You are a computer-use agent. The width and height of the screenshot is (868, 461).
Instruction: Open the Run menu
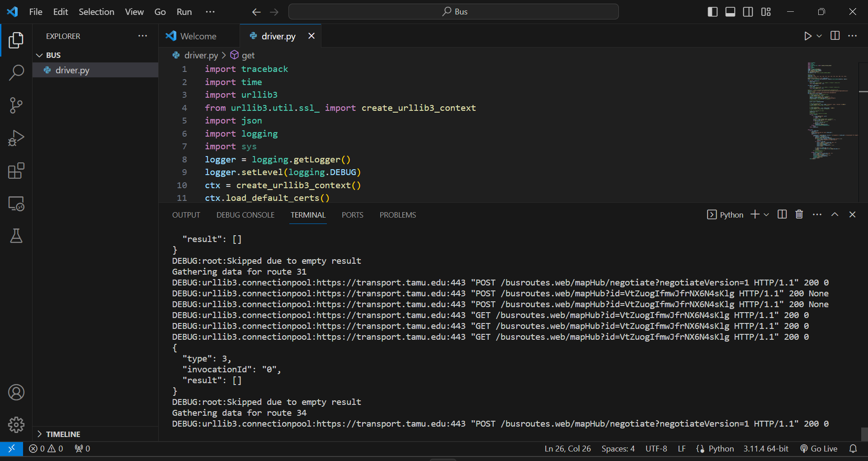[184, 12]
